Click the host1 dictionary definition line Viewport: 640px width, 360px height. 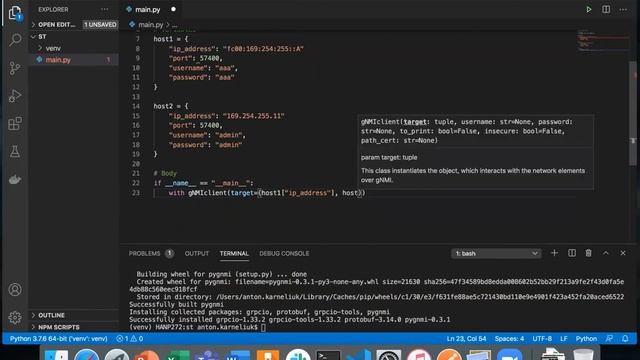tap(171, 39)
